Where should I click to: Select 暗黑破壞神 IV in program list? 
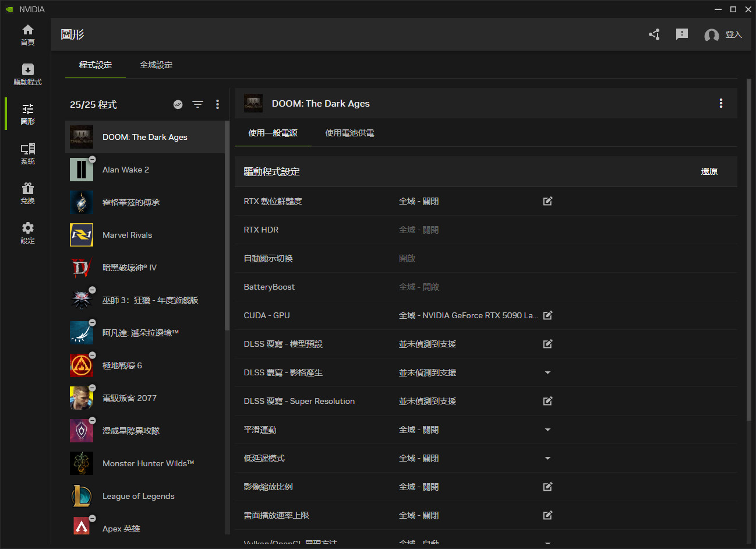[x=144, y=268]
